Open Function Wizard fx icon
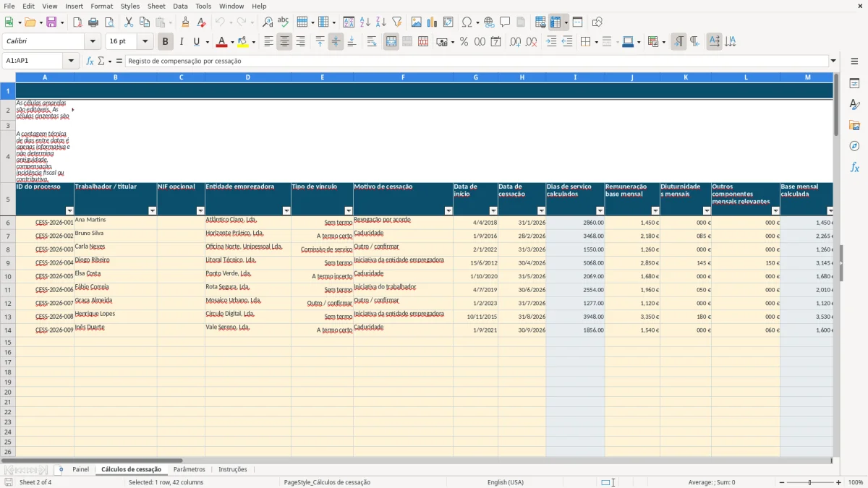The width and height of the screenshot is (868, 488). [x=90, y=61]
